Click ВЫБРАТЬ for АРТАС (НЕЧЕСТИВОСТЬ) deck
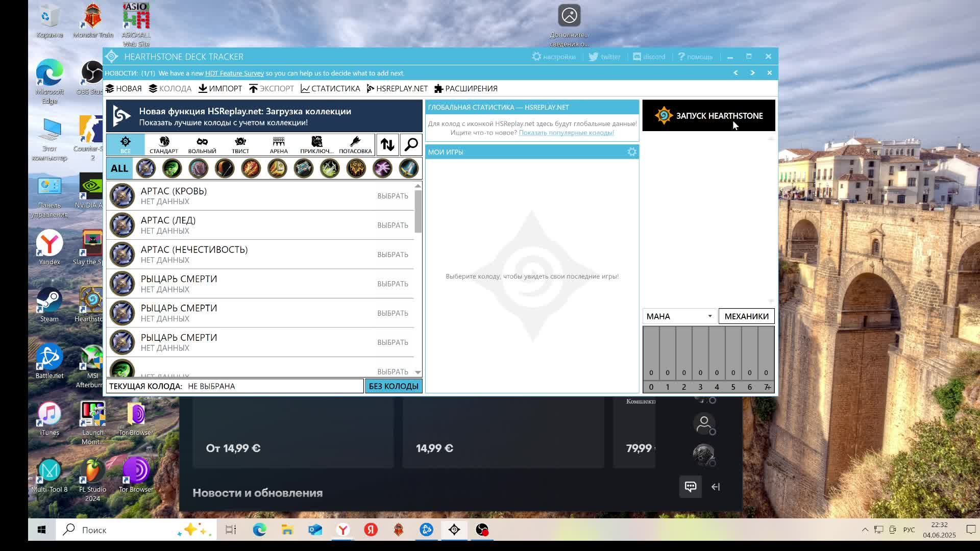Viewport: 980px width, 551px height. [393, 255]
